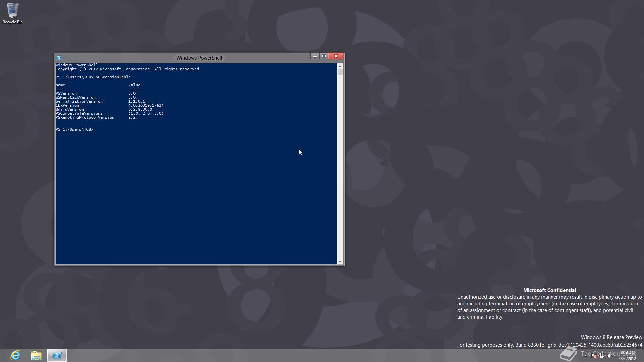Click the PSRemotingProtocolVersion value 2.2
Image resolution: width=644 pixels, height=362 pixels.
tap(132, 117)
